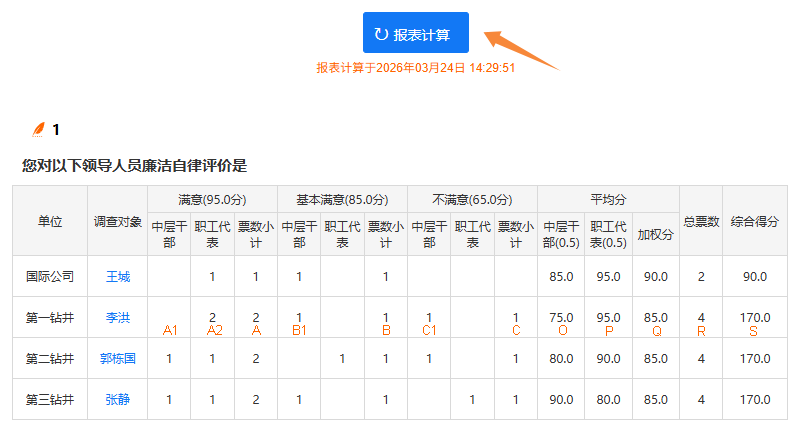Click the 报表计算于2026年03月24日 timestamp text
800x439 pixels.
tap(415, 68)
